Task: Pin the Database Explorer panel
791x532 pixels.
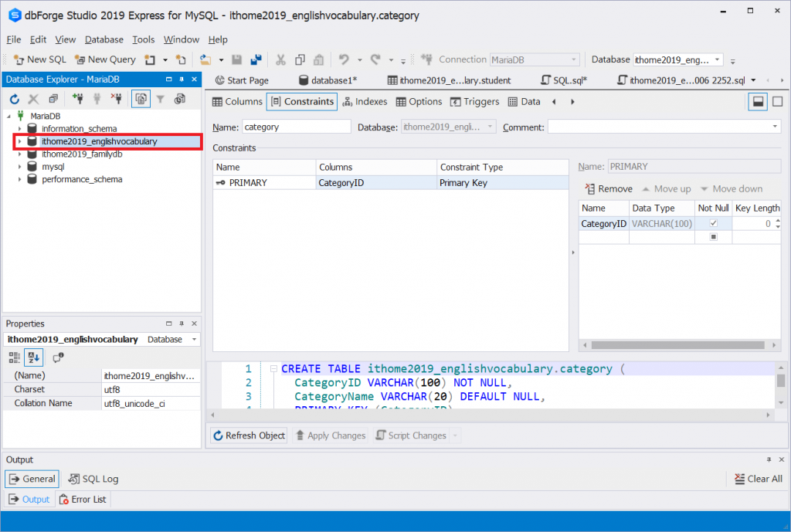Action: point(182,80)
